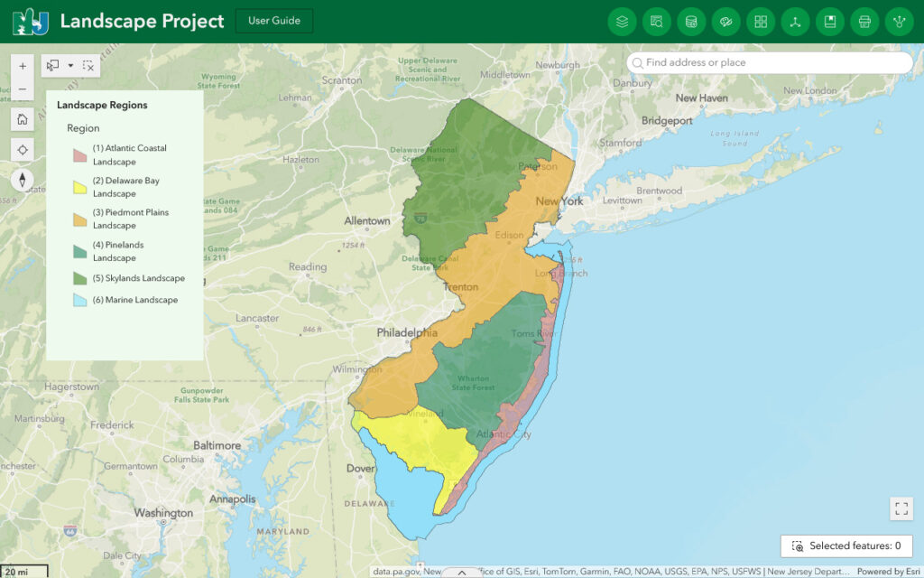
Task: Open the Bookmarks icon
Action: 830,21
